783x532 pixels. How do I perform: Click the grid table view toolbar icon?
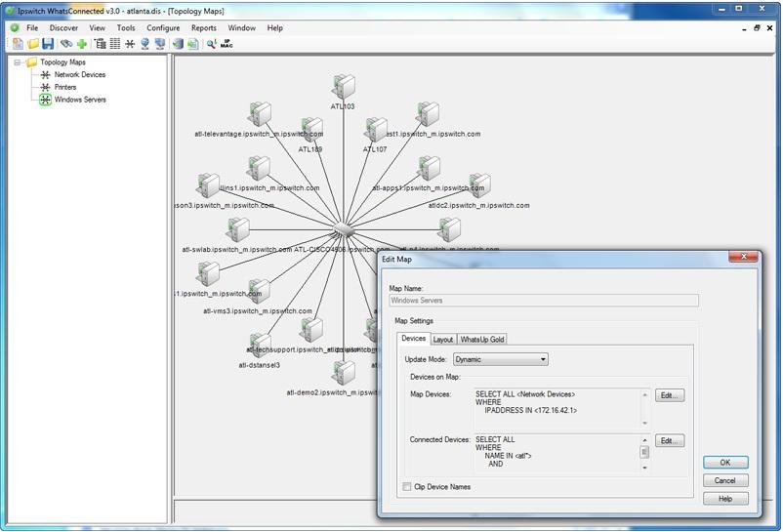click(x=115, y=44)
